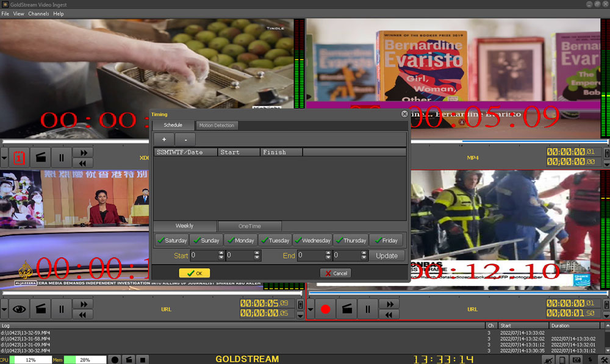
Task: Toggle the Tuesday day checkbox
Action: coord(275,240)
